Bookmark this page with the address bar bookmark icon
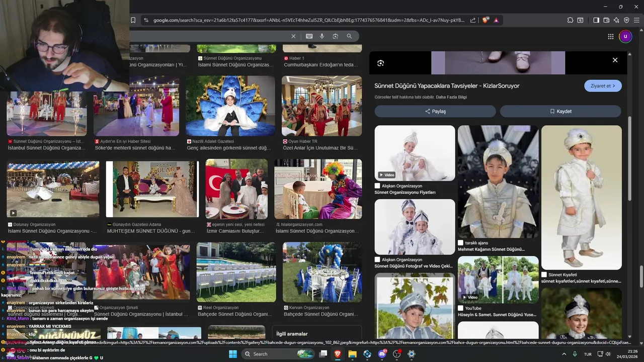 point(133,20)
